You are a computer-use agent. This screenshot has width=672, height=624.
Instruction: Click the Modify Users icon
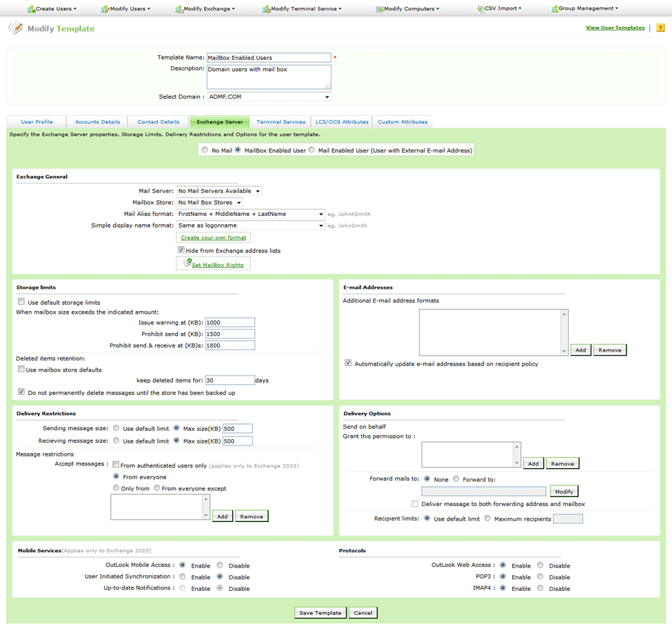click(x=105, y=8)
